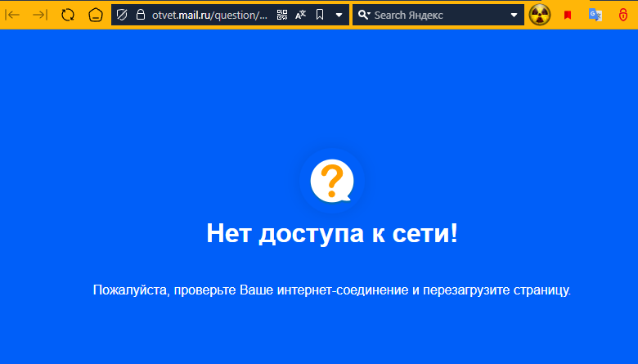
Task: Open the QR code generator icon
Action: point(282,15)
